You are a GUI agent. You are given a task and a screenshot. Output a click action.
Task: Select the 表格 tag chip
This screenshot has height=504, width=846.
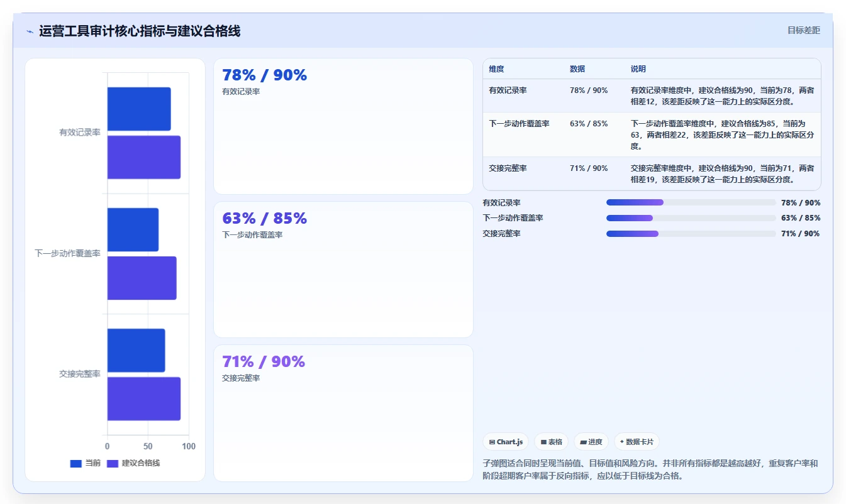(551, 442)
